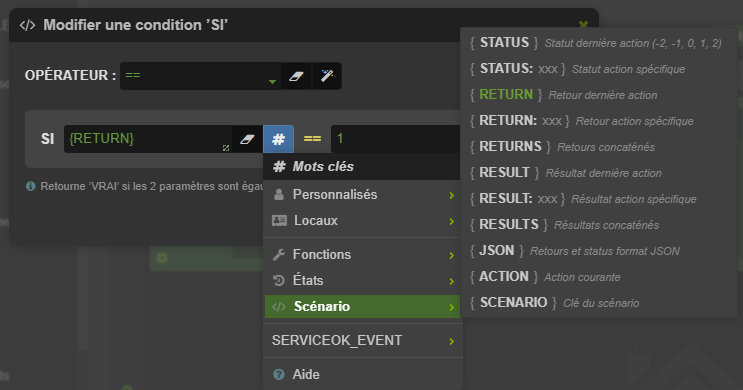Select the green RETURN keyword
The height and width of the screenshot is (390, 743).
pos(599,95)
